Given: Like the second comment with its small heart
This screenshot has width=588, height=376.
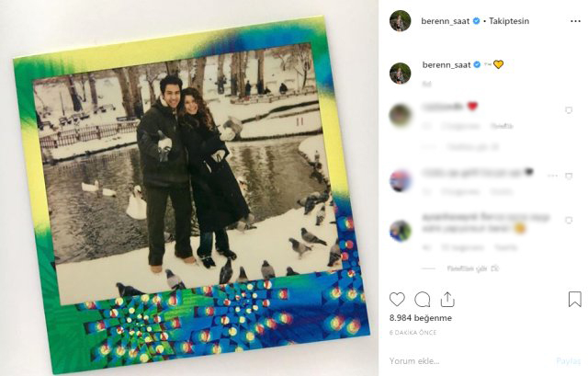Looking at the screenshot, I should (x=569, y=176).
